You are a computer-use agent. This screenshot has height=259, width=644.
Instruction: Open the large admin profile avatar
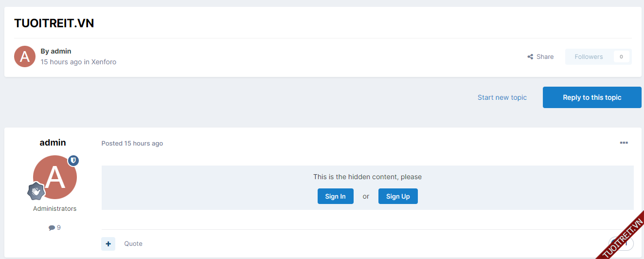click(55, 177)
